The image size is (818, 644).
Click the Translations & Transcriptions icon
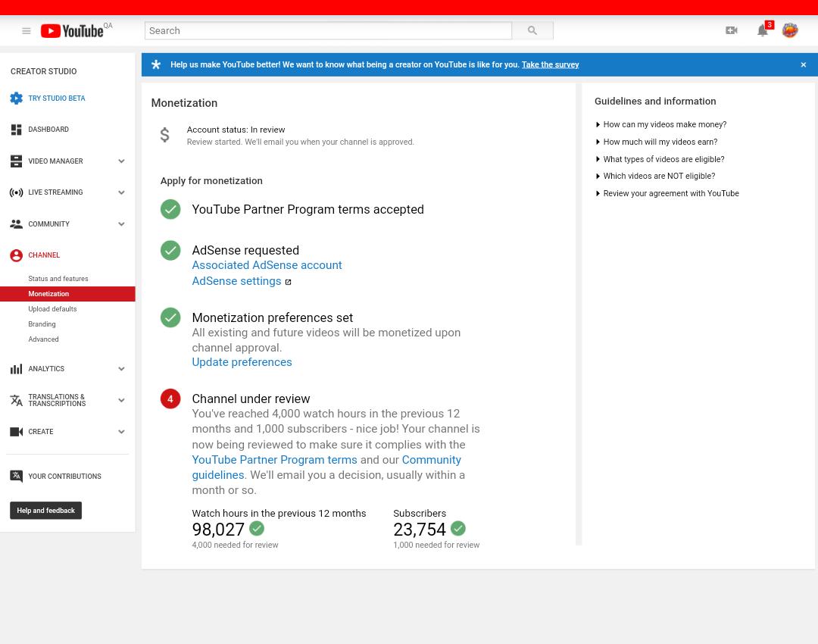tap(16, 400)
